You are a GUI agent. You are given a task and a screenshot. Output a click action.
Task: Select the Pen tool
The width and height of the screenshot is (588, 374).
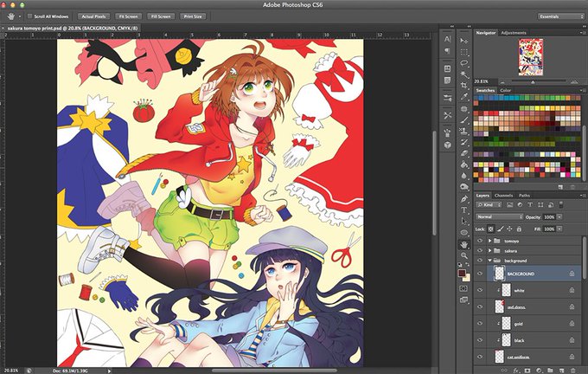click(464, 198)
